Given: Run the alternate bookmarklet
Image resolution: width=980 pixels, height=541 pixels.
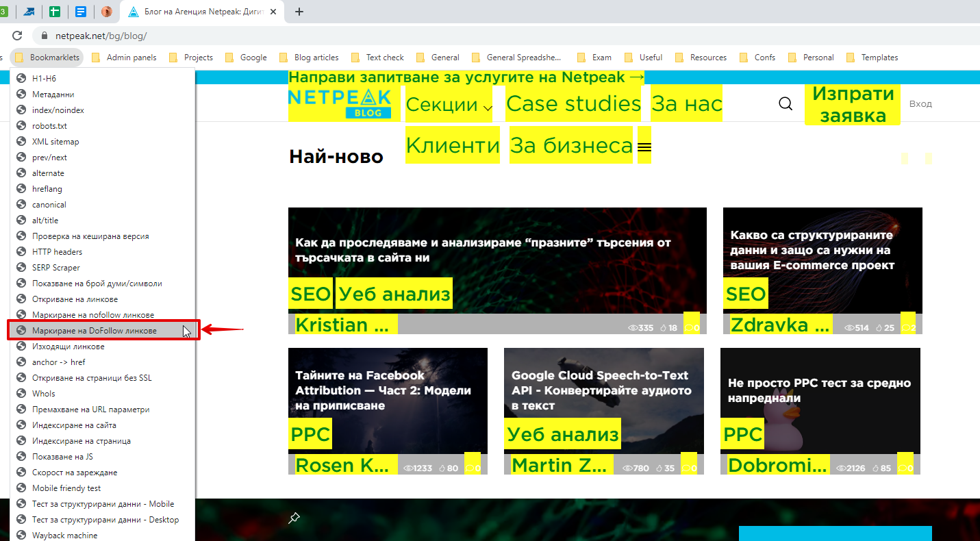Looking at the screenshot, I should [103, 173].
